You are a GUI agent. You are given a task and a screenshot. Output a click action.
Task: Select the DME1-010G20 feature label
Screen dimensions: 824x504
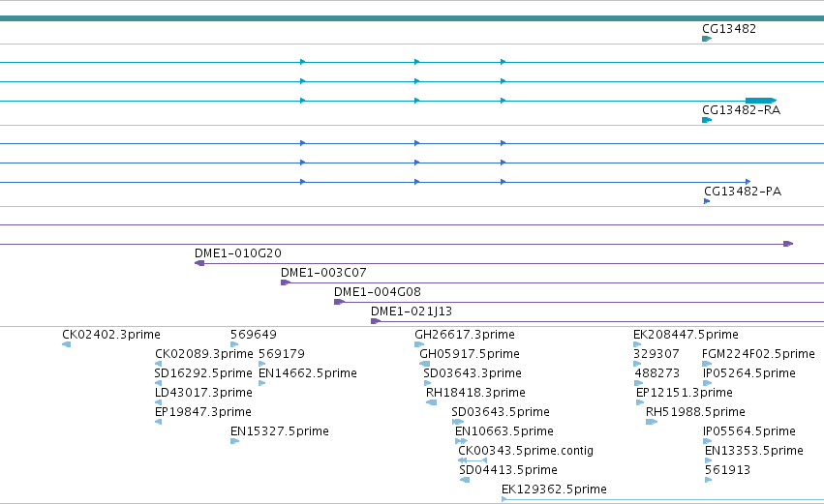tap(238, 253)
